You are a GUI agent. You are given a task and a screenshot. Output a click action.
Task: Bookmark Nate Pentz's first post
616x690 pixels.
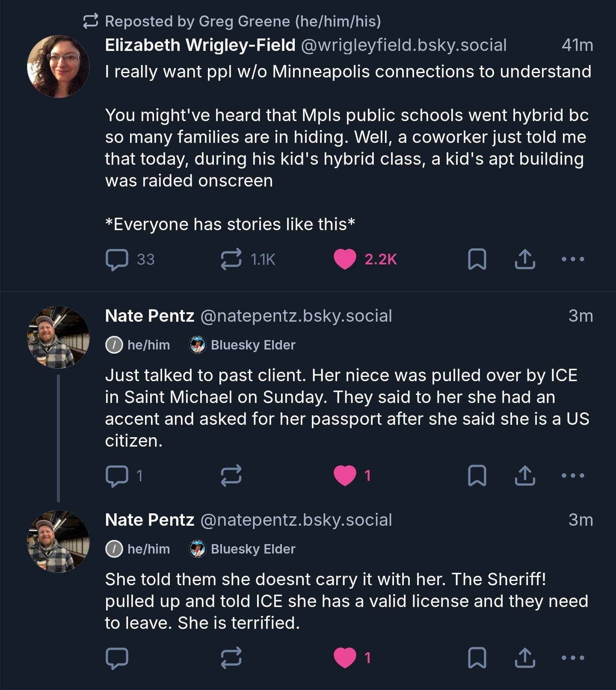tap(477, 476)
